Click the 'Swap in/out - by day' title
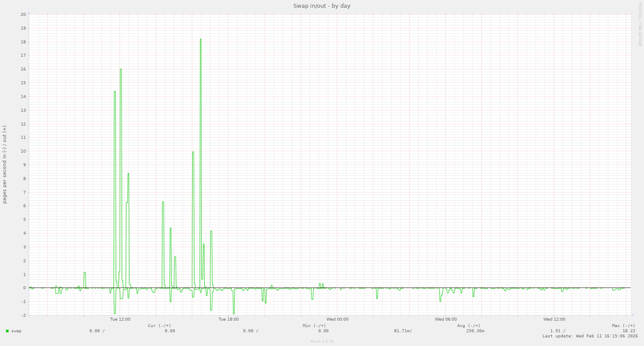Viewport: 644px width, 346px height. [x=322, y=6]
